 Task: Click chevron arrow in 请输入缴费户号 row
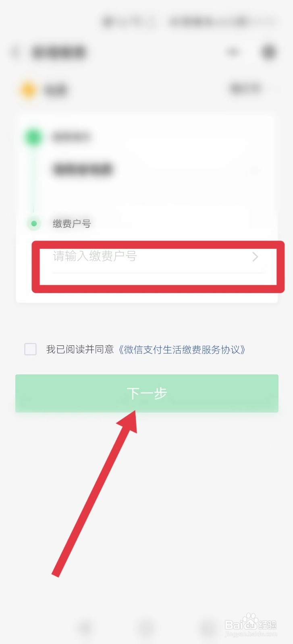coord(255,257)
